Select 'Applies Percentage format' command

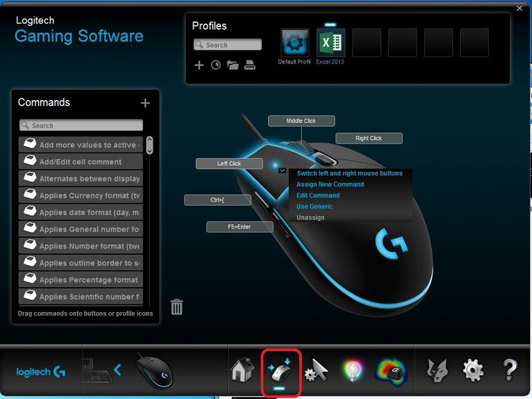[81, 280]
